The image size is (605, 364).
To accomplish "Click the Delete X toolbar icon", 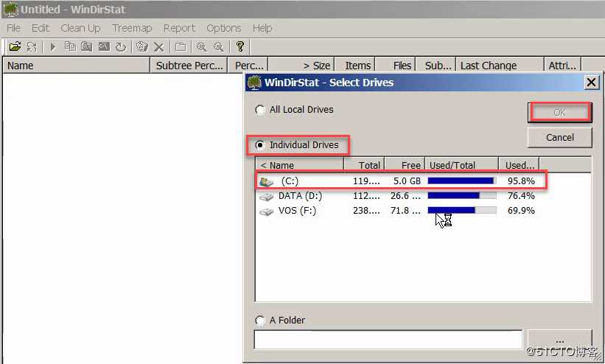I will [x=158, y=47].
